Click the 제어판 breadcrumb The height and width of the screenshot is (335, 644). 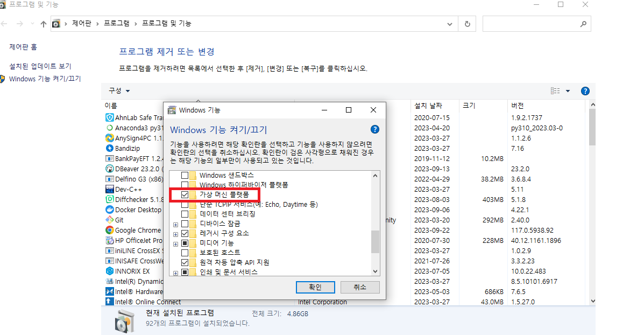tap(82, 24)
